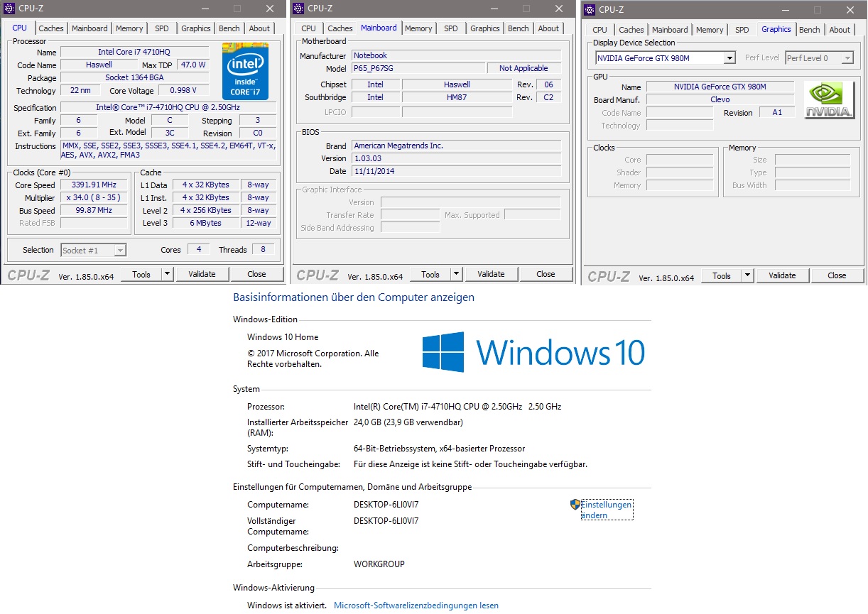Image resolution: width=868 pixels, height=614 pixels.
Task: Open the Caches tab in the first CPU-Z window
Action: (51, 28)
